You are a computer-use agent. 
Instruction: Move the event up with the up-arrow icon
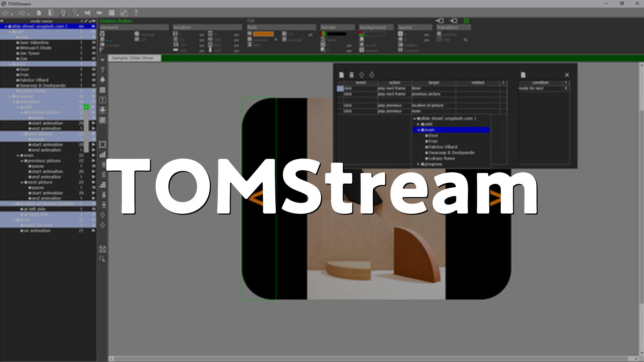point(362,75)
